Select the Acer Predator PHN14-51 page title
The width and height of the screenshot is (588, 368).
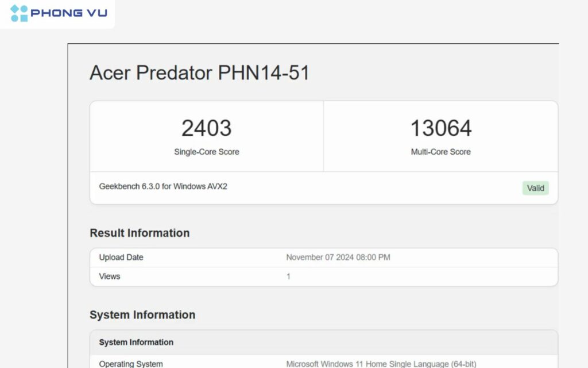click(x=199, y=73)
